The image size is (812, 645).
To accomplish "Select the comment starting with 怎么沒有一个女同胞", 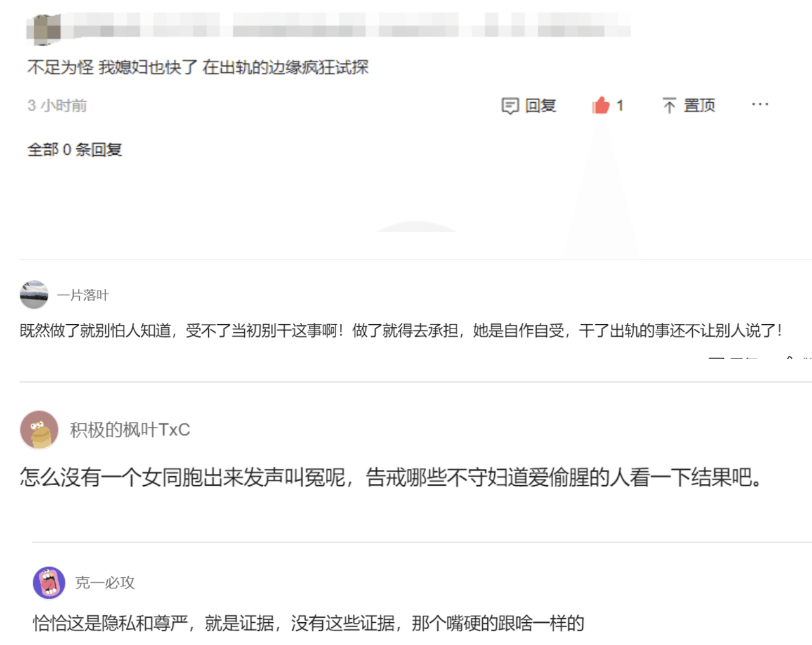I will pyautogui.click(x=391, y=477).
